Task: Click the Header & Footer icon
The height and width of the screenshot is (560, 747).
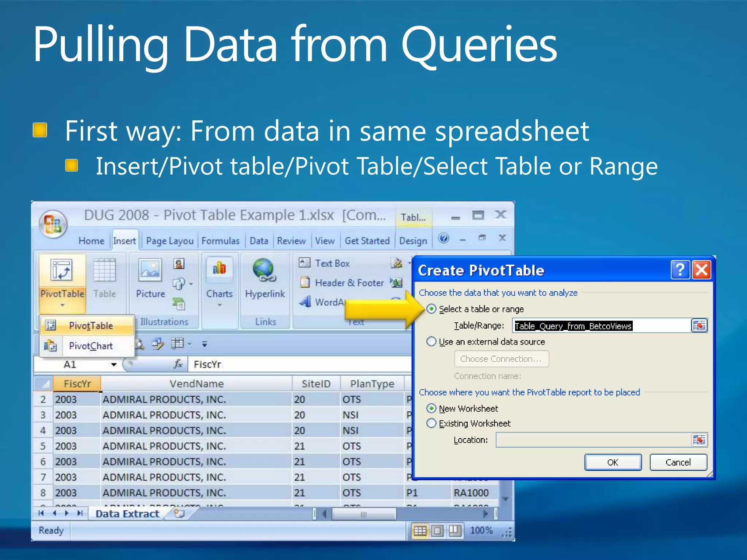Action: pos(305,282)
